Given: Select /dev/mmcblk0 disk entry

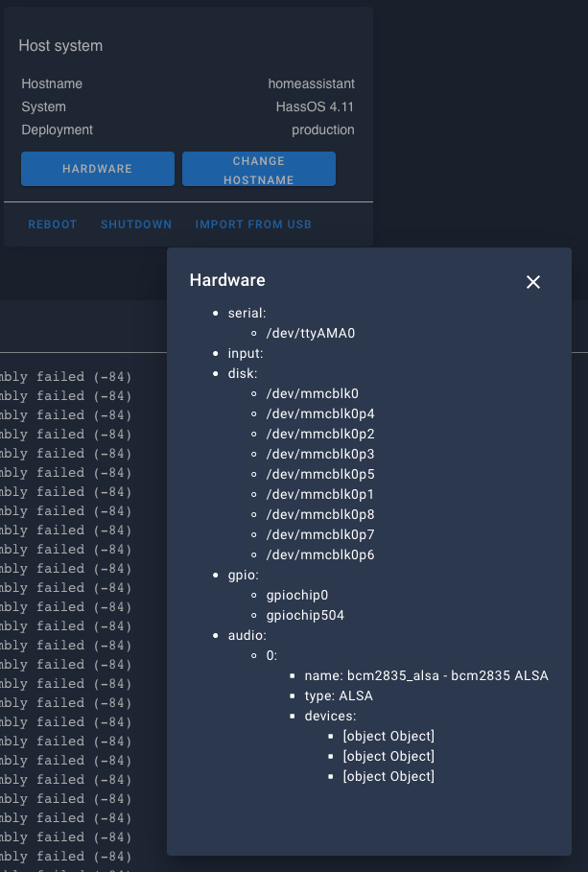Looking at the screenshot, I should [x=312, y=393].
